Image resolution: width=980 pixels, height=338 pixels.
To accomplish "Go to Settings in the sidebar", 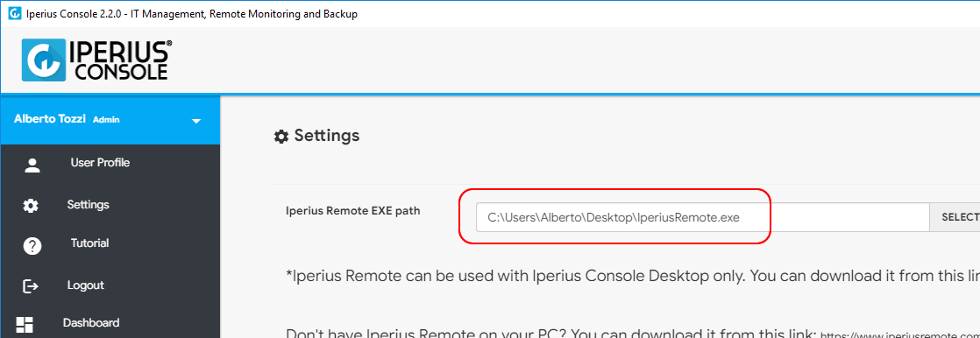I will tap(89, 205).
